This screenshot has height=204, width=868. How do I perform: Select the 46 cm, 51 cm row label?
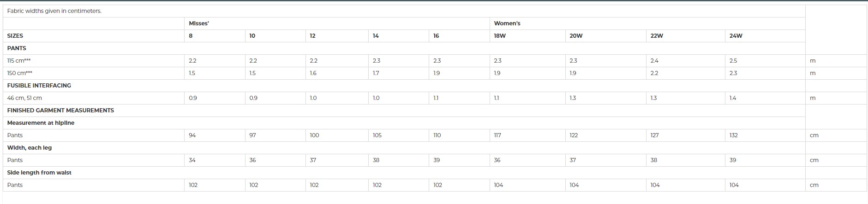point(24,98)
